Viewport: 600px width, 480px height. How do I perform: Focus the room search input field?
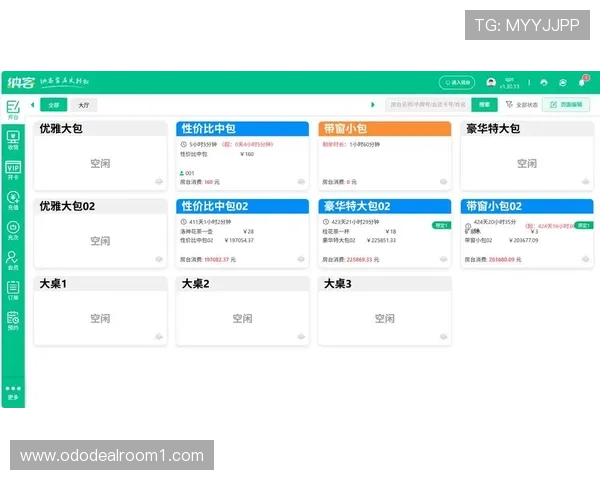428,104
